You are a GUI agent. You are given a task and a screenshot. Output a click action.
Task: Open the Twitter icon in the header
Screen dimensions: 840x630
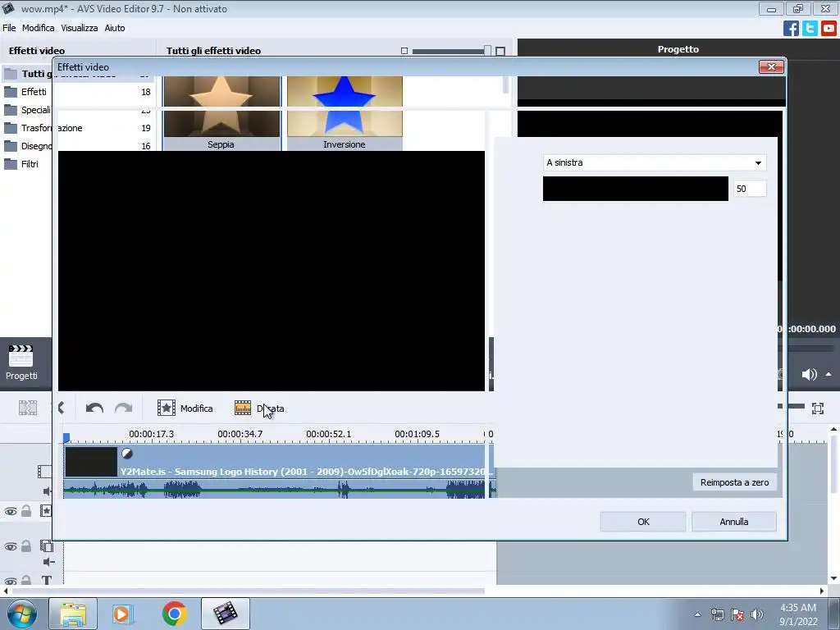(x=810, y=28)
